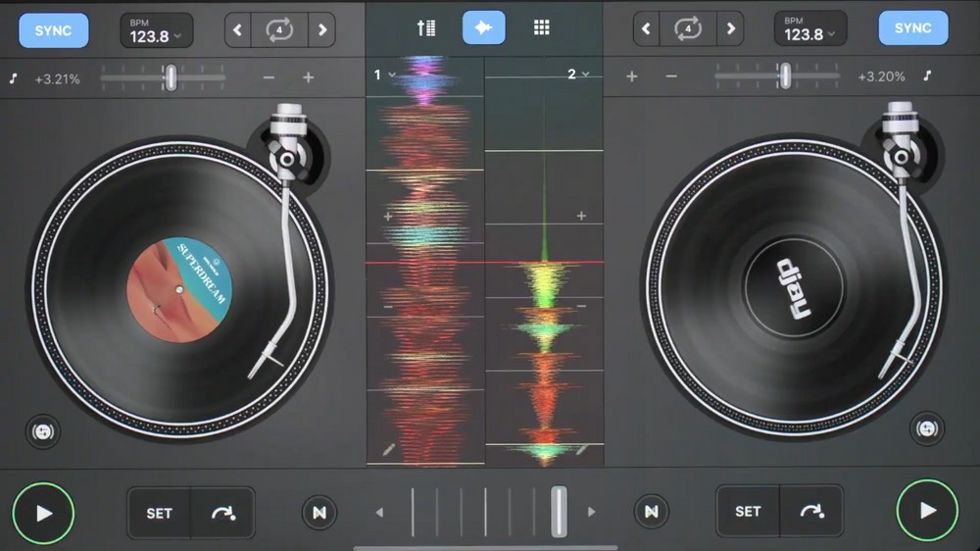Screen dimensions: 980x551
Task: Open the sampler pads grid tab
Action: click(x=541, y=27)
